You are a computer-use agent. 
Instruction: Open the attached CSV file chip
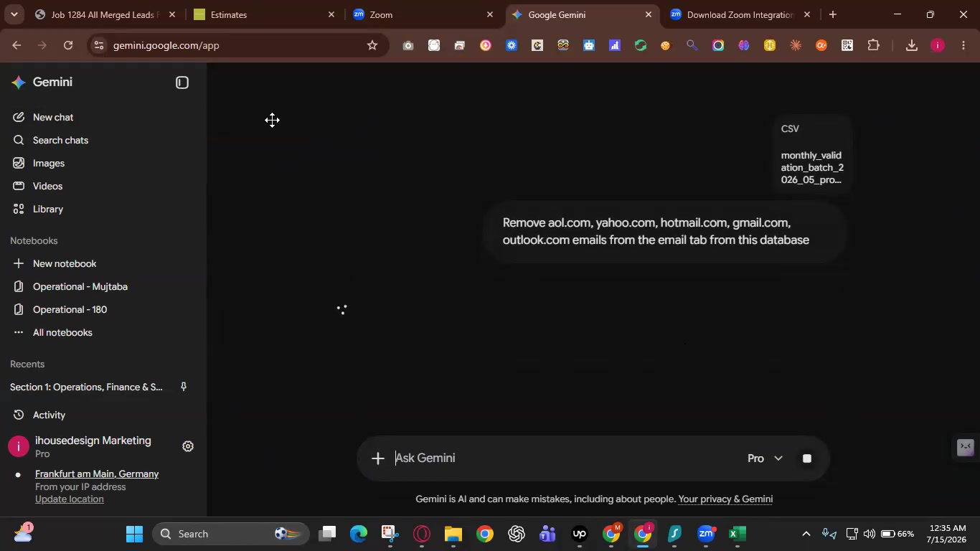pyautogui.click(x=812, y=154)
